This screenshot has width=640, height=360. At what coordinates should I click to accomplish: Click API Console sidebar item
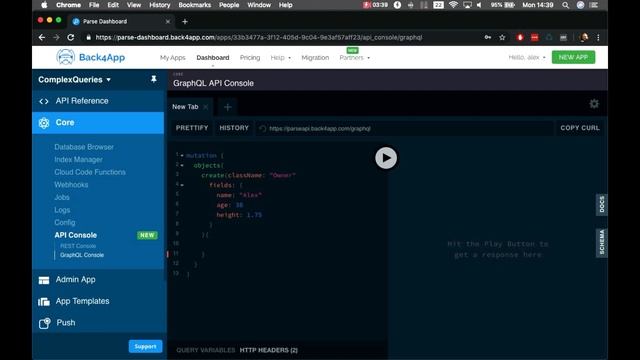(x=76, y=235)
